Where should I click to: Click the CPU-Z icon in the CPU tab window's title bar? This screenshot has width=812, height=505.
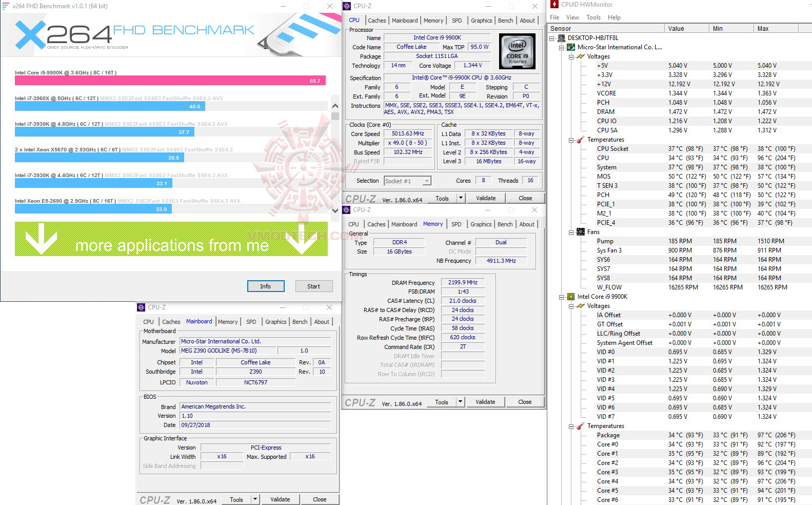click(347, 6)
